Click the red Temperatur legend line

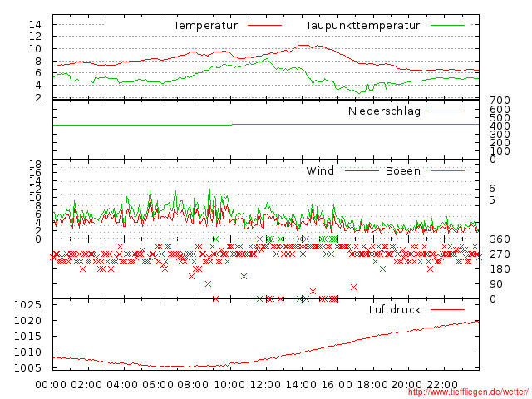pos(264,26)
